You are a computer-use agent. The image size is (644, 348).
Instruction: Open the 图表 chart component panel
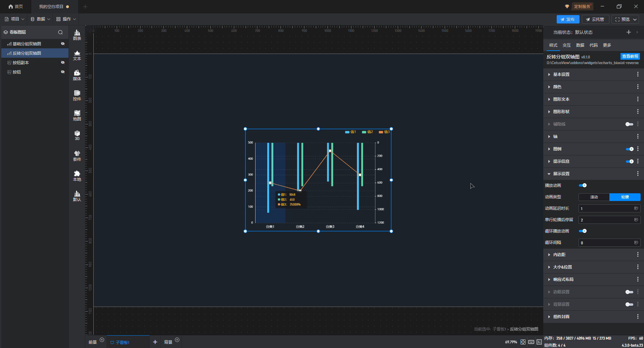pos(77,35)
